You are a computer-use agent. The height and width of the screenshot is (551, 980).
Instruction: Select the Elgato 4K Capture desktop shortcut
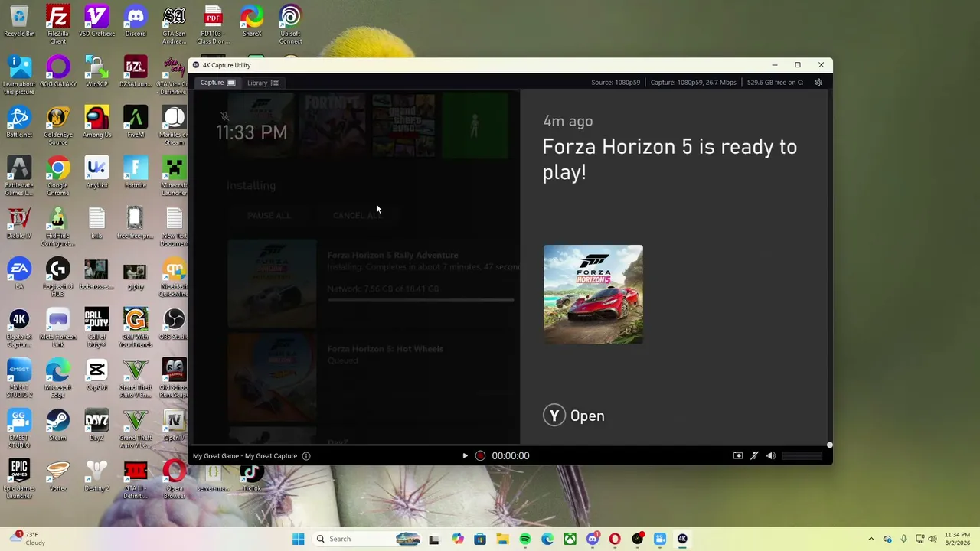19,328
